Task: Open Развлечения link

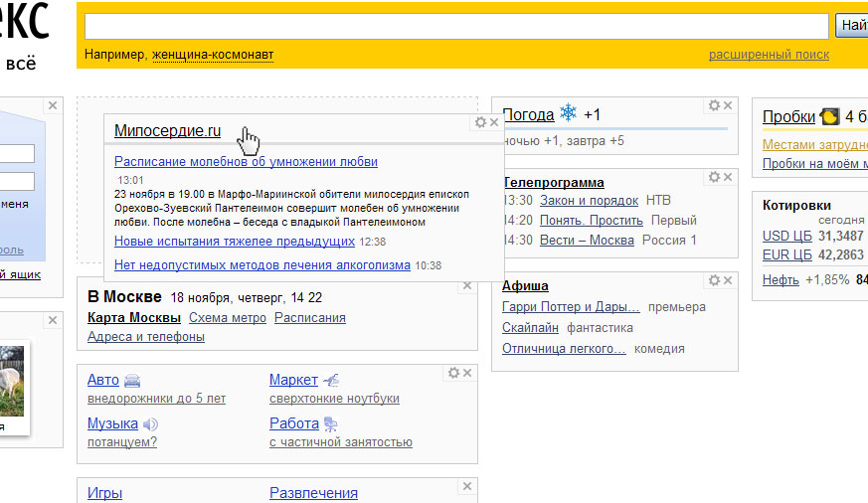Action: (313, 493)
